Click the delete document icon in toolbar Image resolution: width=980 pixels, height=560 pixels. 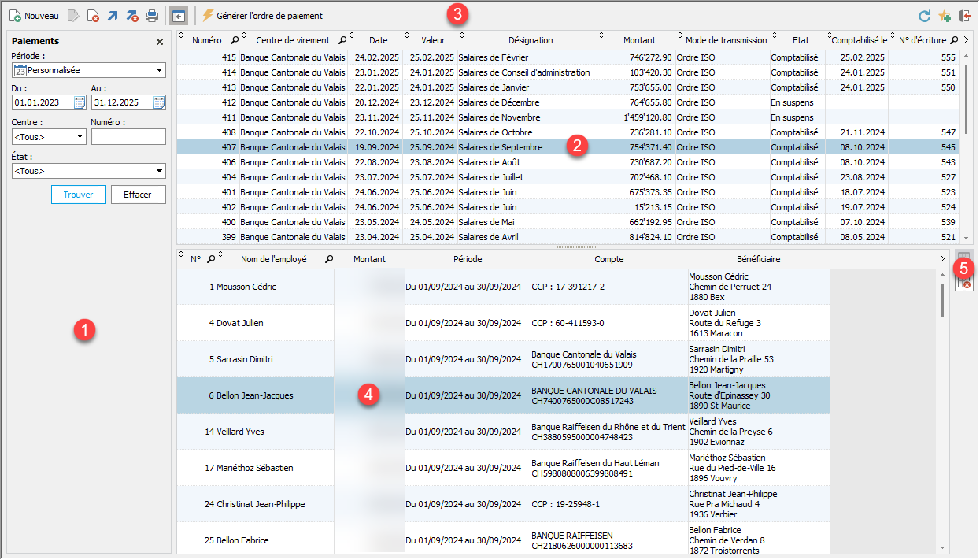point(93,16)
